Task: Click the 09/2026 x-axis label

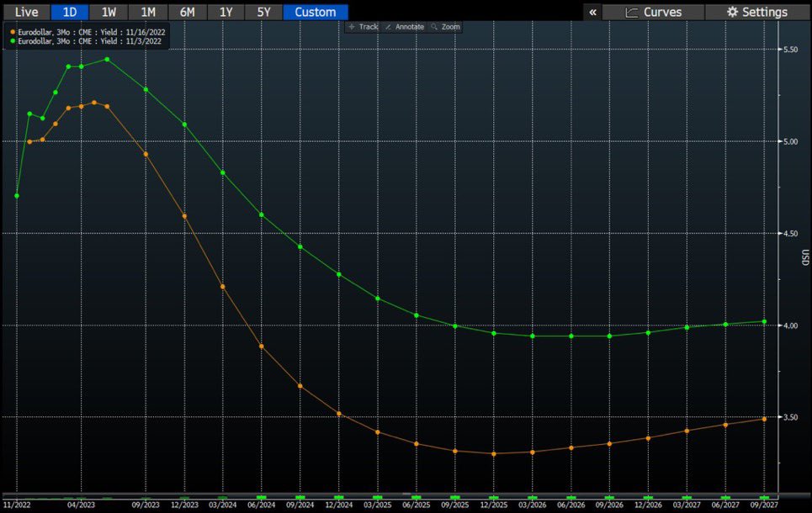Action: [x=609, y=505]
